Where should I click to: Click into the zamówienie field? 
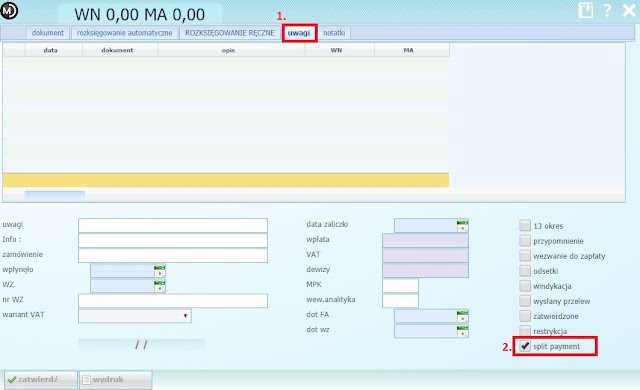[x=173, y=256]
